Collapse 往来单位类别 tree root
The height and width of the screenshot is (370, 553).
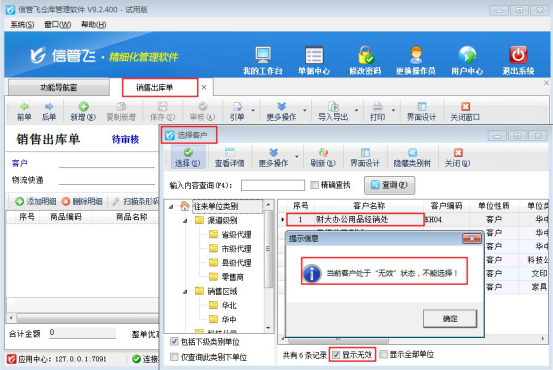[x=171, y=207]
